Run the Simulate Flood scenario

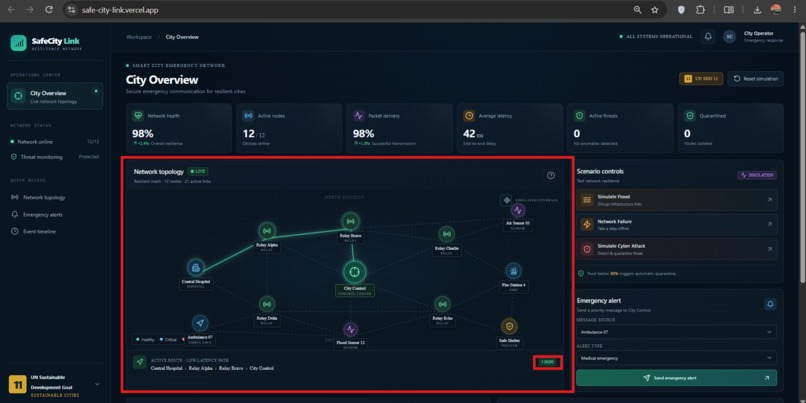(x=677, y=200)
